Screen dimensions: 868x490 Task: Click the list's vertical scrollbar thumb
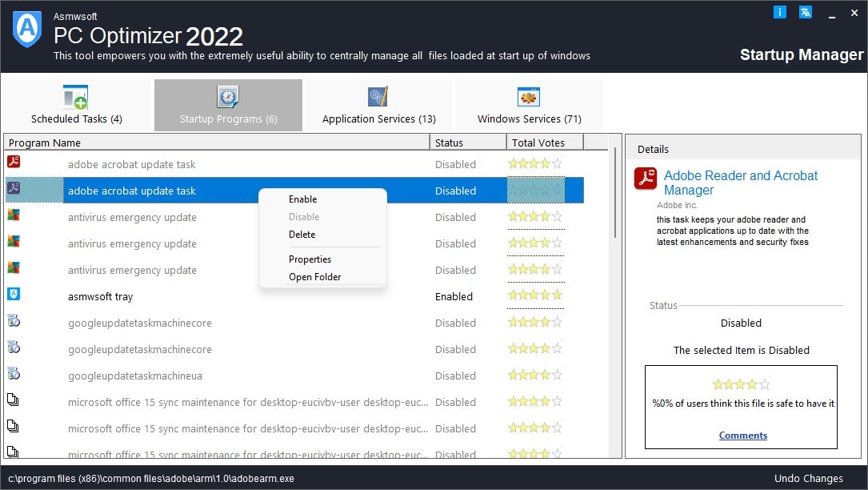click(x=615, y=193)
